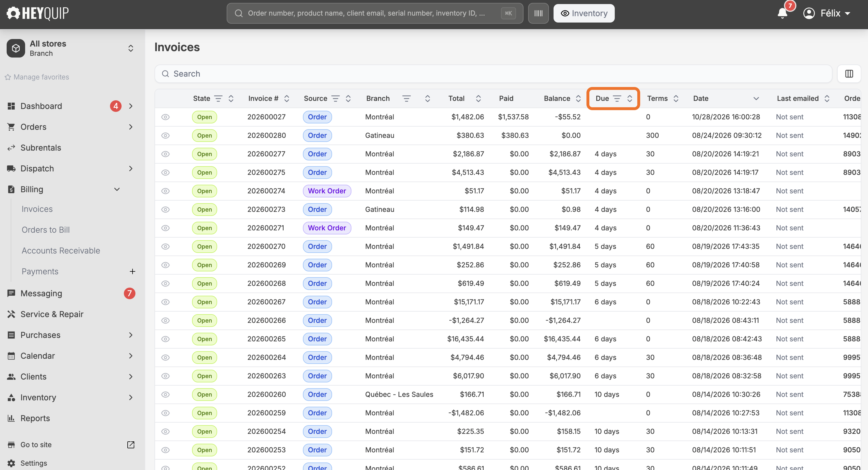View invoice 202600027 eye icon
Screen dimensions: 868x470
point(165,117)
